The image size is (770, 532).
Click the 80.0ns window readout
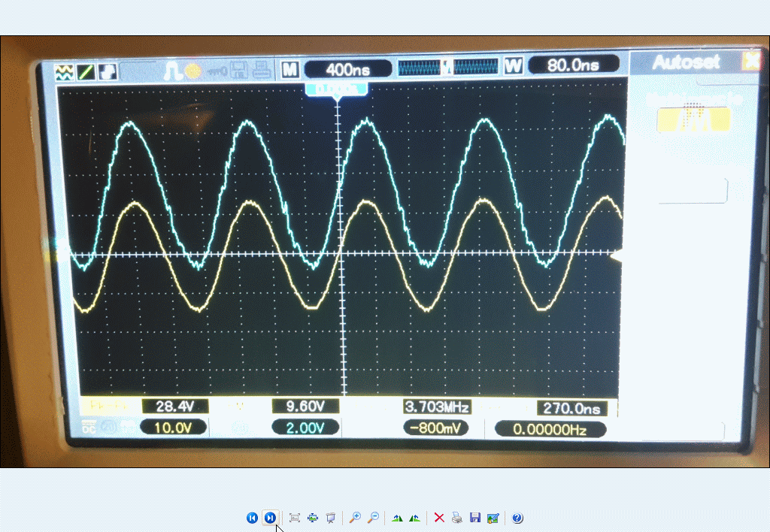click(x=573, y=65)
